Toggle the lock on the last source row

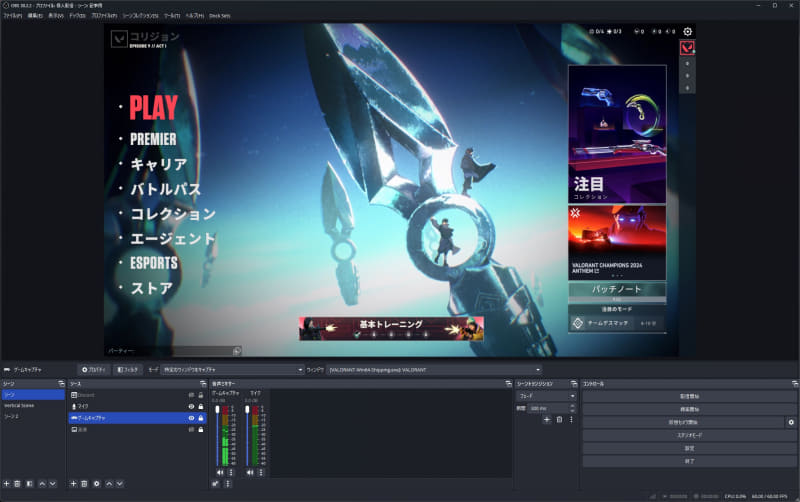[201, 430]
